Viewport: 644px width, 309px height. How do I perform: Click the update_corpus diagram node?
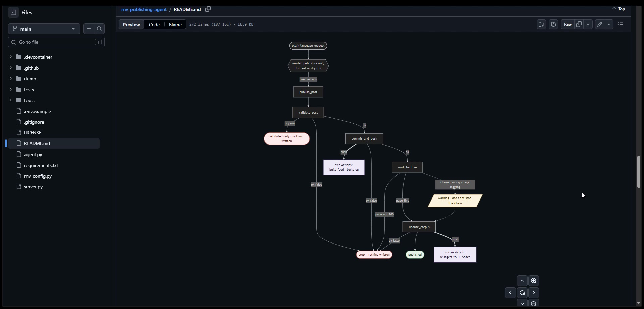click(x=419, y=227)
